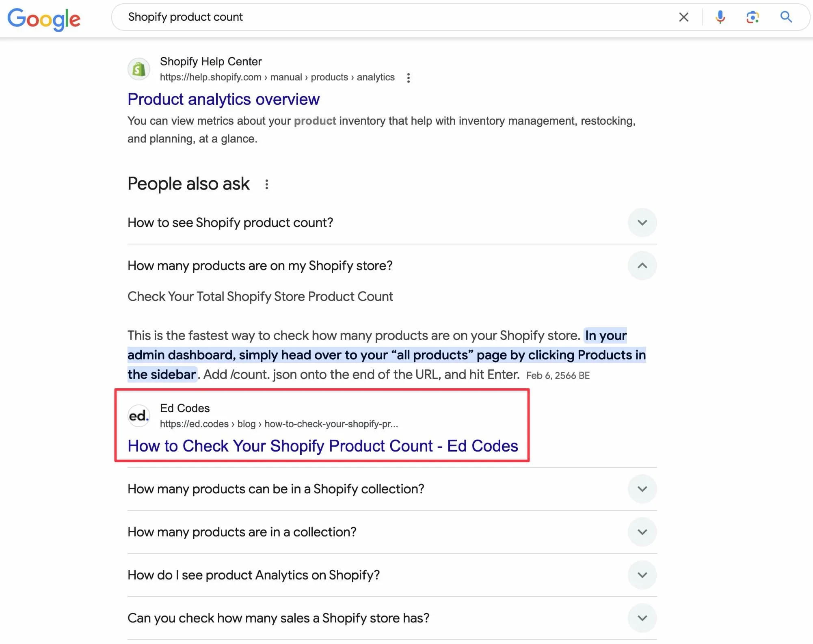Open Product analytics overview link

pyautogui.click(x=223, y=99)
